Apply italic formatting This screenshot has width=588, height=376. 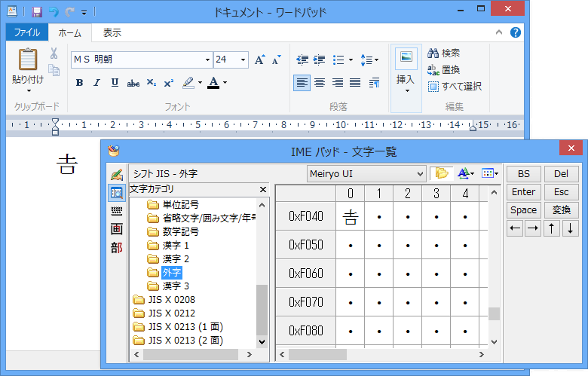click(x=96, y=83)
